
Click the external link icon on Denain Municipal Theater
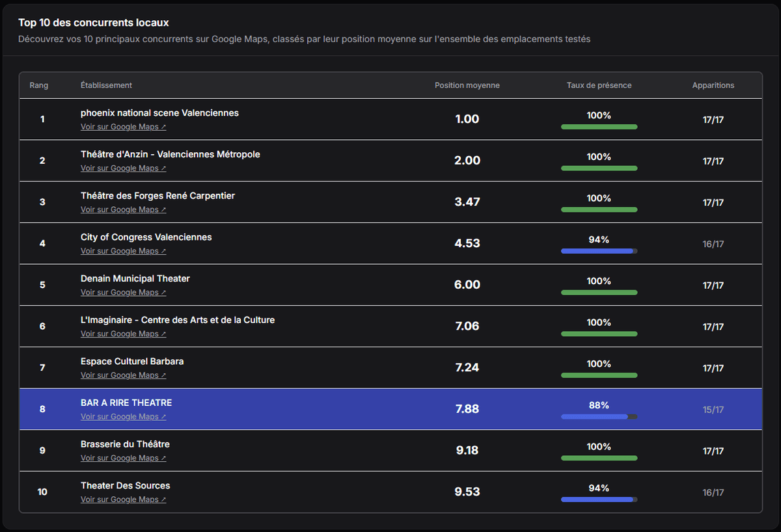[x=163, y=292]
